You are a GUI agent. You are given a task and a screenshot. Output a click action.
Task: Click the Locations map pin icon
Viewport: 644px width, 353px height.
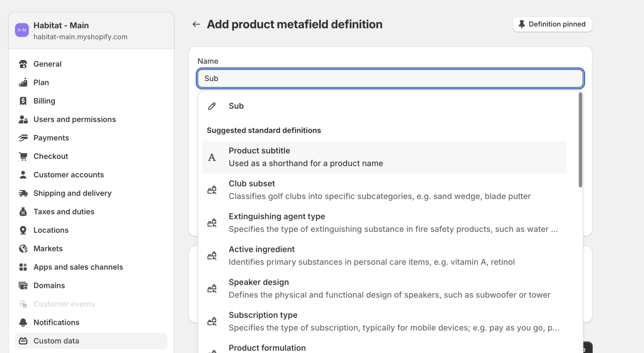[x=23, y=230]
